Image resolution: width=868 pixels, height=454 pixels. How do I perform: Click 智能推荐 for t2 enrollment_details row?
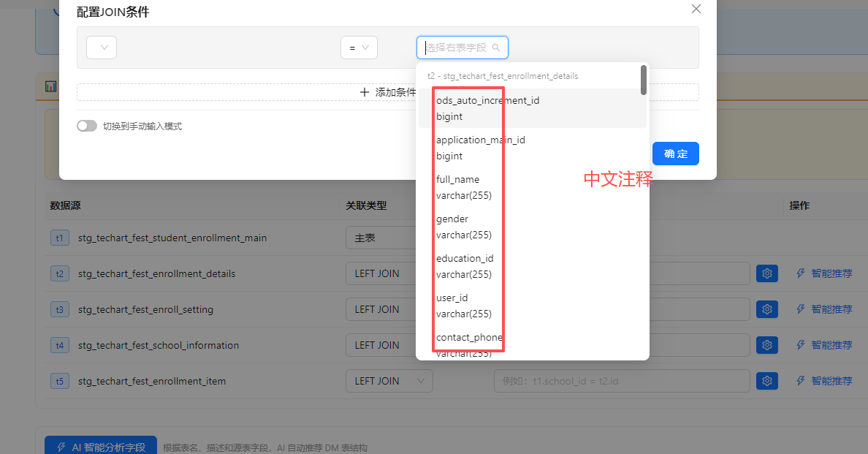coord(824,273)
